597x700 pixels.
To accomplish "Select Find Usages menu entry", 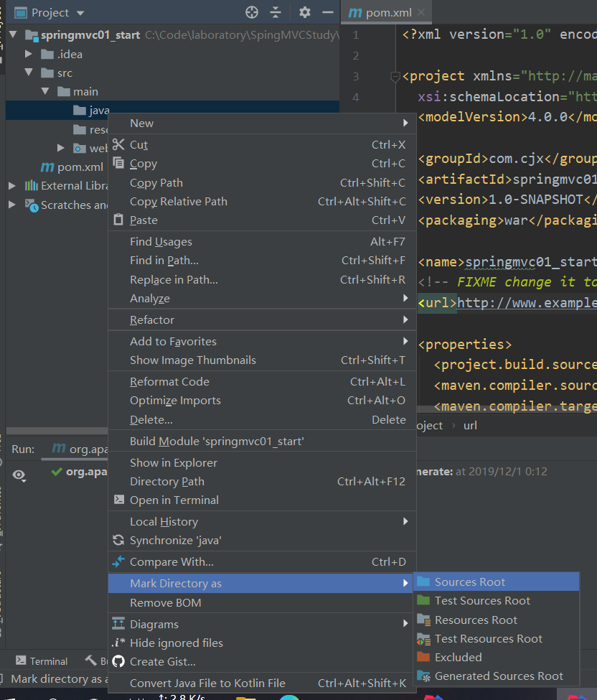I will (x=263, y=241).
